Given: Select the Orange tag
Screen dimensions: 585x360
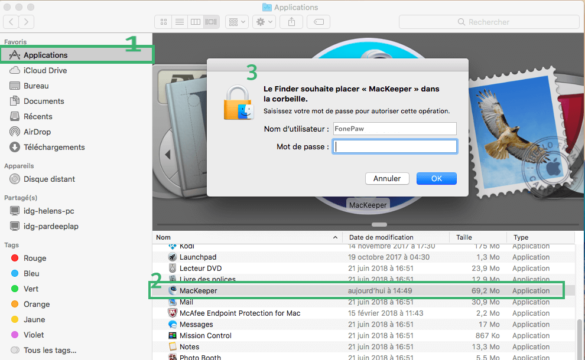Looking at the screenshot, I should 37,304.
